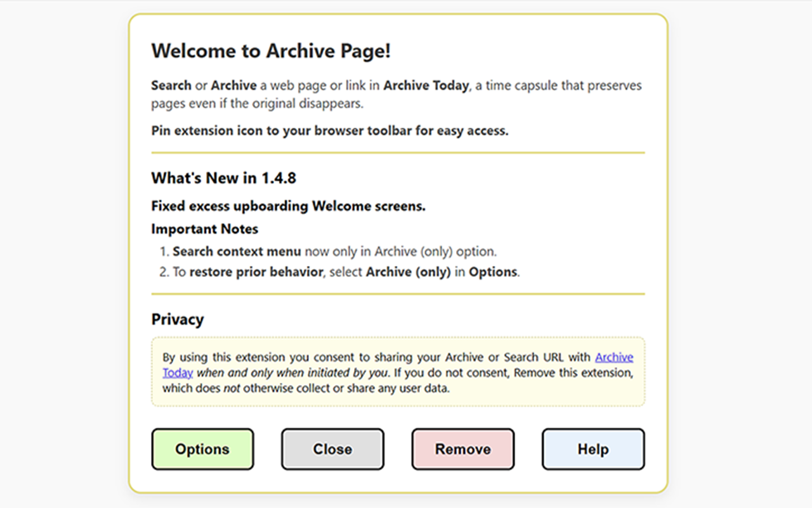Screen dimensions: 812x508
Task: Click the pin extension toolbar instruction
Action: [x=330, y=130]
